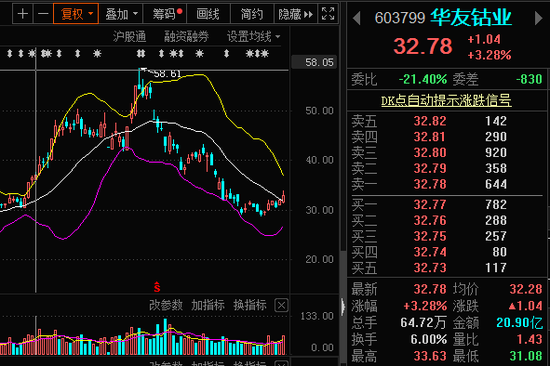Click stock code 603799
This screenshot has height=366, width=550.
[400, 18]
